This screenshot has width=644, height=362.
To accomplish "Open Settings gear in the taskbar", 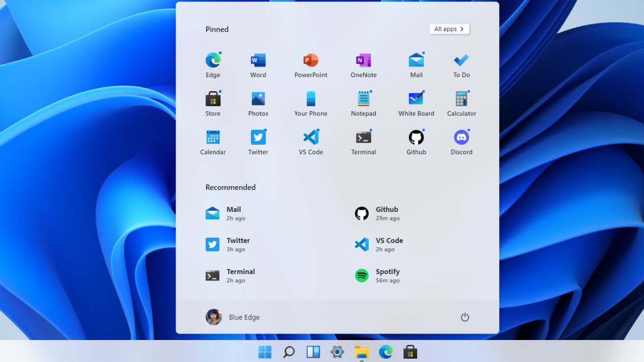I will pyautogui.click(x=337, y=352).
